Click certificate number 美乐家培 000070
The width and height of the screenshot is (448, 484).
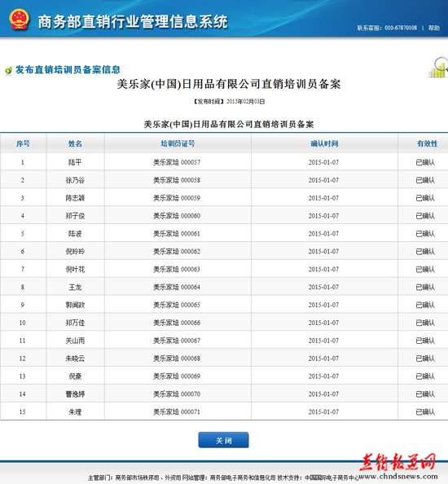pyautogui.click(x=177, y=394)
